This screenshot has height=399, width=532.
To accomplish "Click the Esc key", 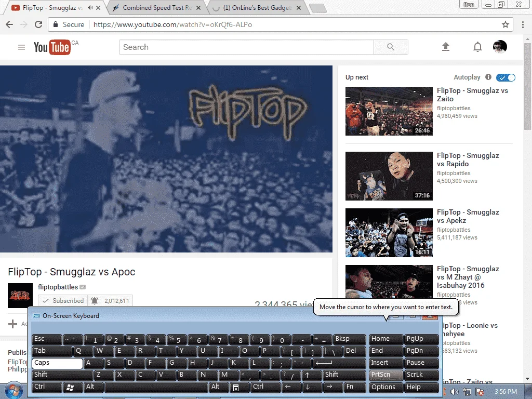I will click(47, 340).
